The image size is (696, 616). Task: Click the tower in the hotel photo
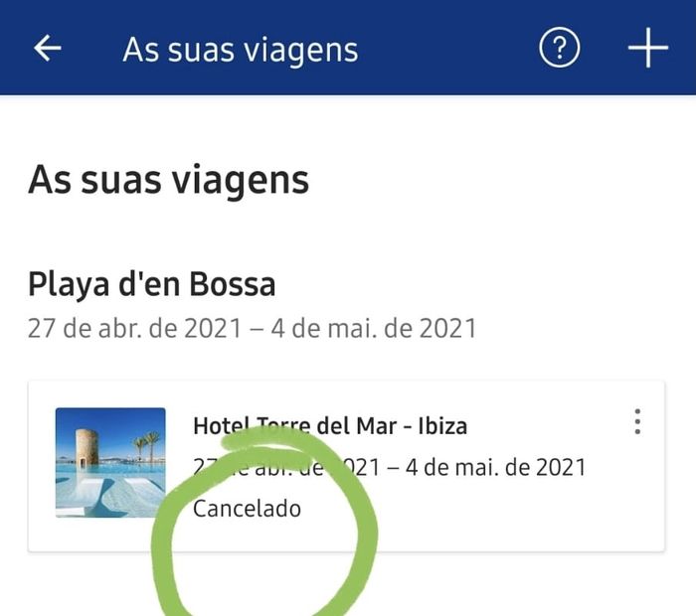tap(87, 446)
